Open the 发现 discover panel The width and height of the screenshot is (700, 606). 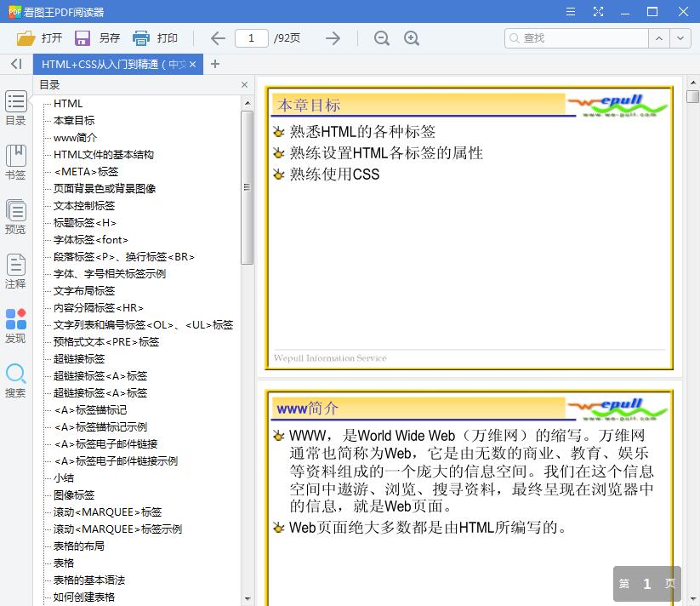pyautogui.click(x=15, y=324)
